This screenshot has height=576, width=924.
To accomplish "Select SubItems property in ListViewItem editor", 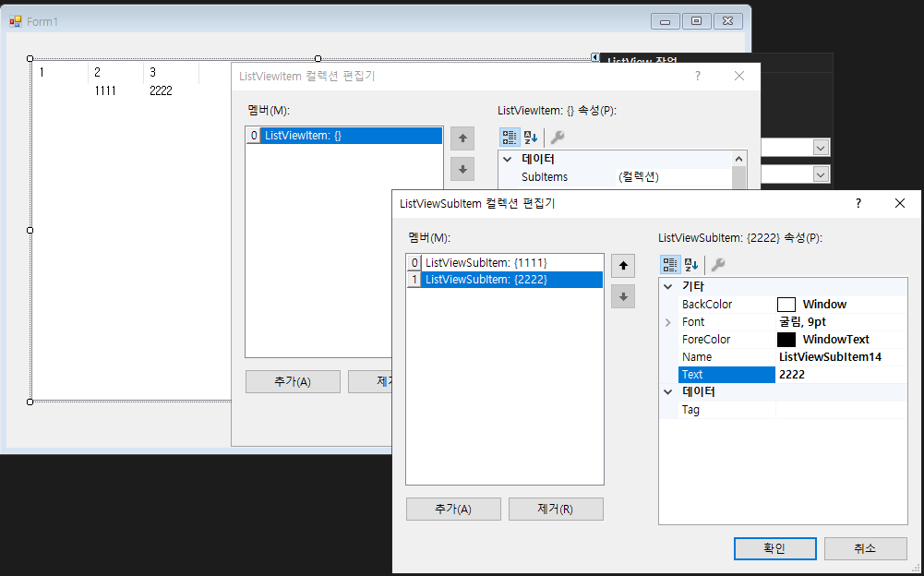I will tap(545, 177).
